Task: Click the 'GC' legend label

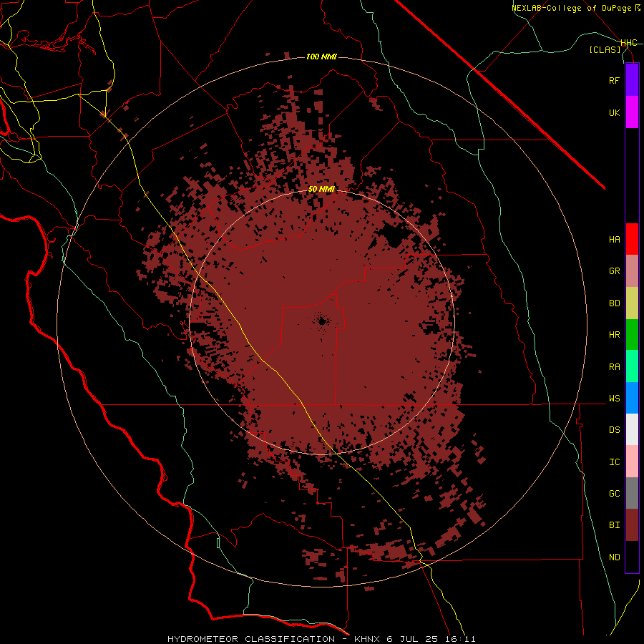Action: 614,494
